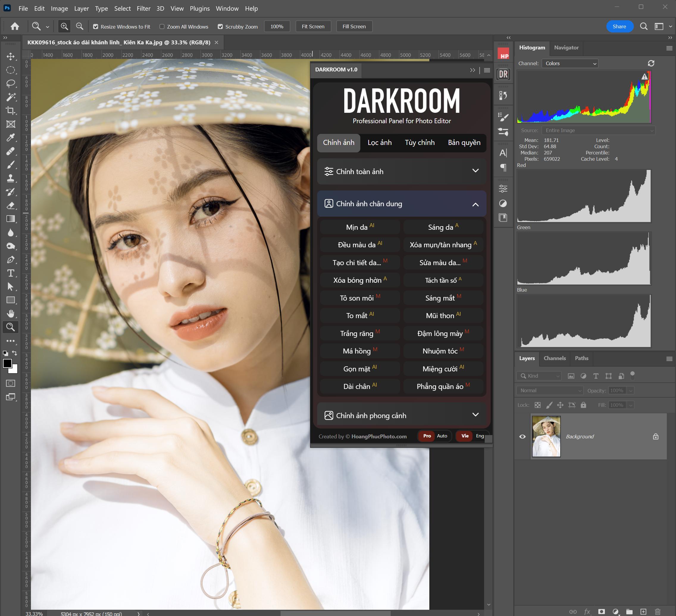
Task: Open the DR Darkroom panel icon
Action: [503, 74]
